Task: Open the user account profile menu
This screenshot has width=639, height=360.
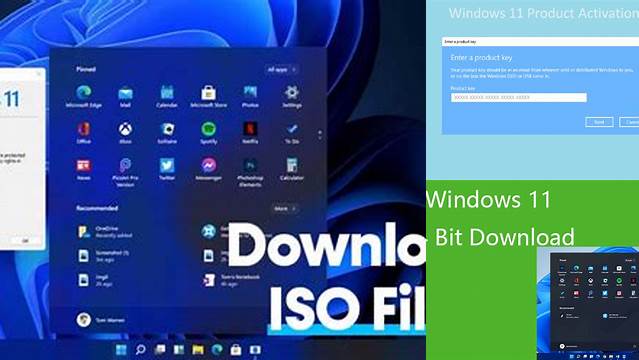Action: click(101, 320)
